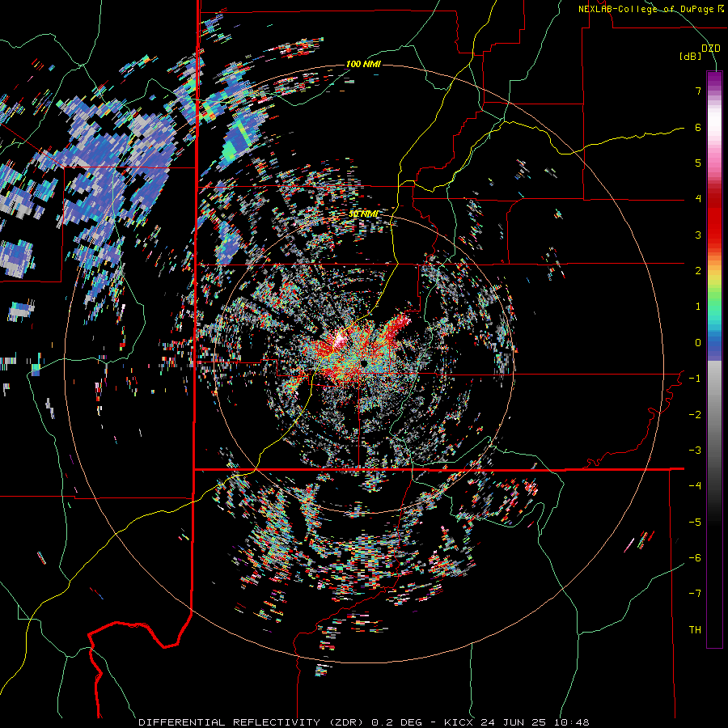Click the 24 JUN 25 date text
Viewport: 728px width, 728px height.
coord(514,722)
